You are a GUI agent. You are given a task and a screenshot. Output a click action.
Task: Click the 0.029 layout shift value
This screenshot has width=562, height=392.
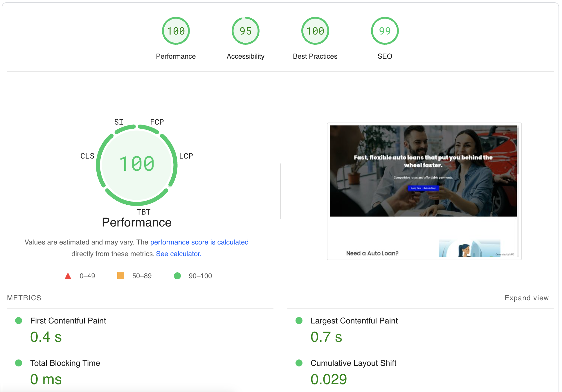click(329, 380)
